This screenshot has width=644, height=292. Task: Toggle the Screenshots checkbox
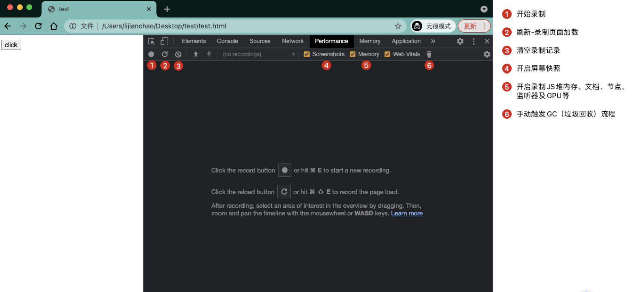pyautogui.click(x=306, y=54)
